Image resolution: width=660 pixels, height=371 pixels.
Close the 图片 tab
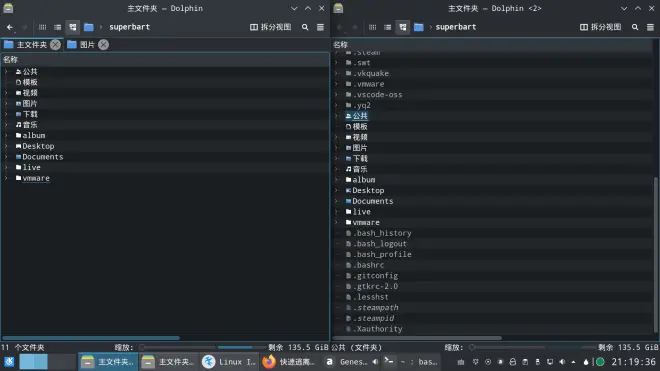(x=104, y=45)
